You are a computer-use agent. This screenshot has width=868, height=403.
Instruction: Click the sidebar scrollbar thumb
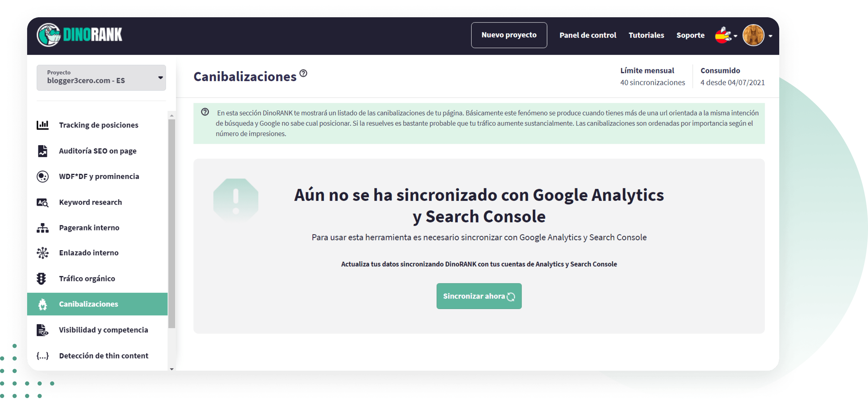click(171, 224)
